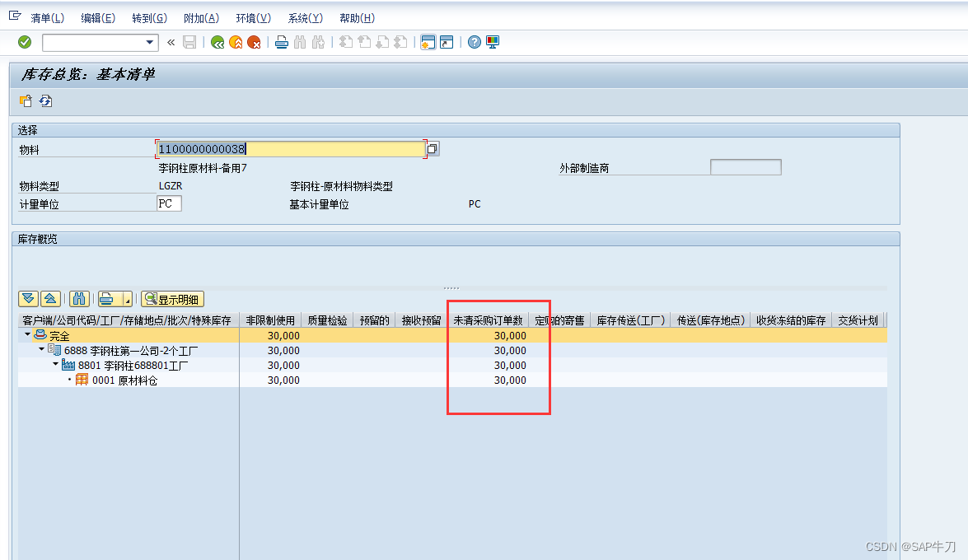The image size is (968, 560).
Task: Click the Generate Shortcut icon
Action: click(447, 42)
